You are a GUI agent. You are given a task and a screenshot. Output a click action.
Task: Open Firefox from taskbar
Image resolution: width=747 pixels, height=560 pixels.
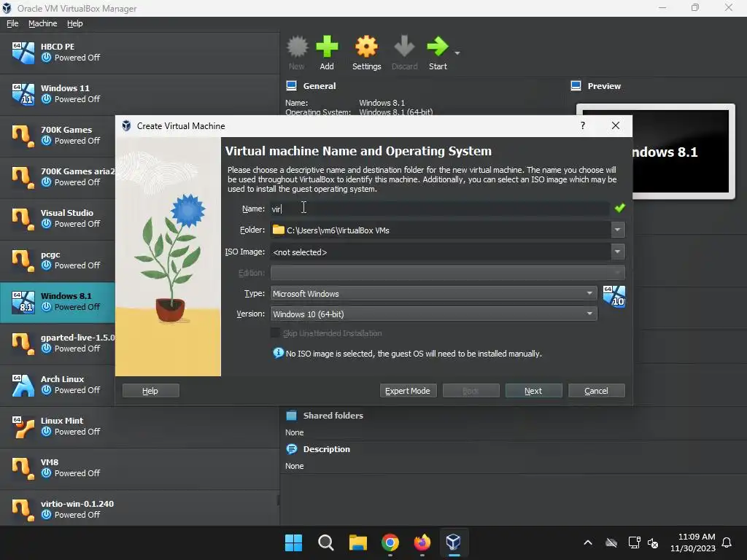pos(422,542)
